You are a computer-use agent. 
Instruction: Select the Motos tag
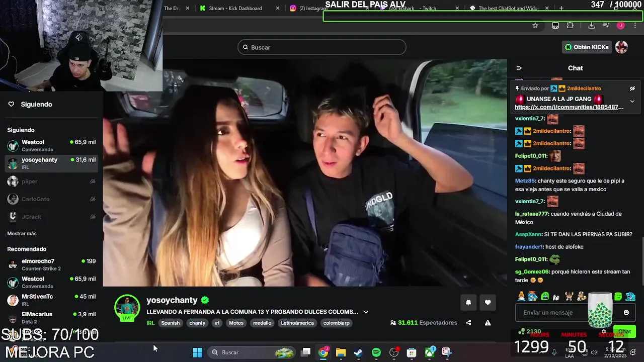tap(236, 323)
